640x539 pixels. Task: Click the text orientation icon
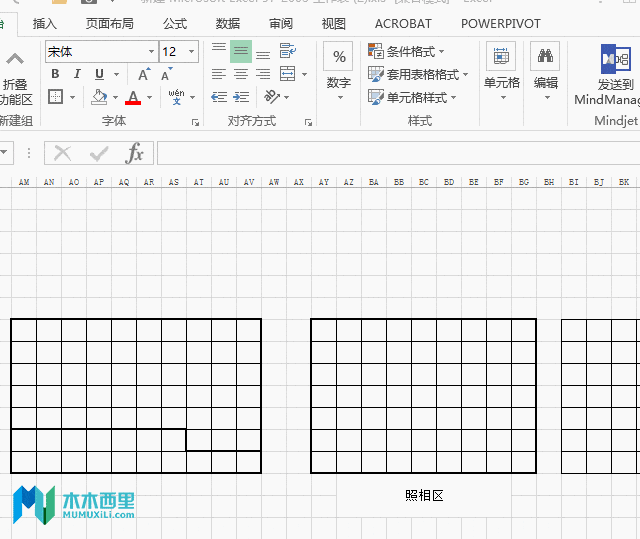pyautogui.click(x=272, y=97)
